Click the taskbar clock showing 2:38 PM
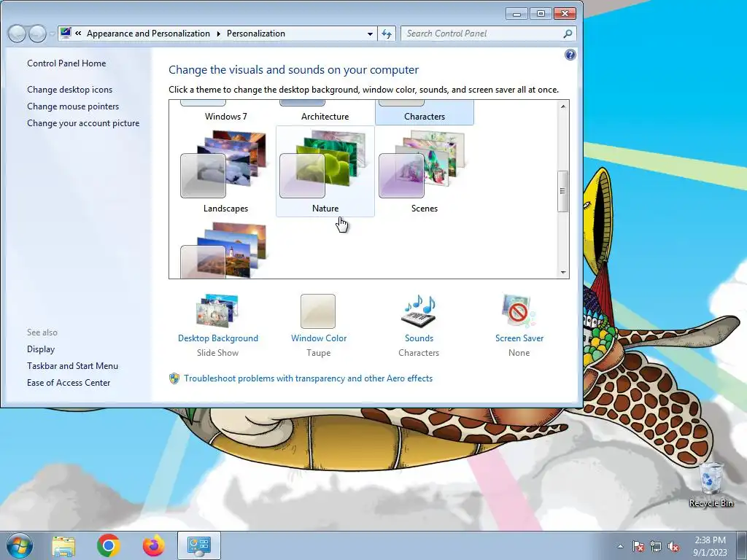 coord(710,546)
